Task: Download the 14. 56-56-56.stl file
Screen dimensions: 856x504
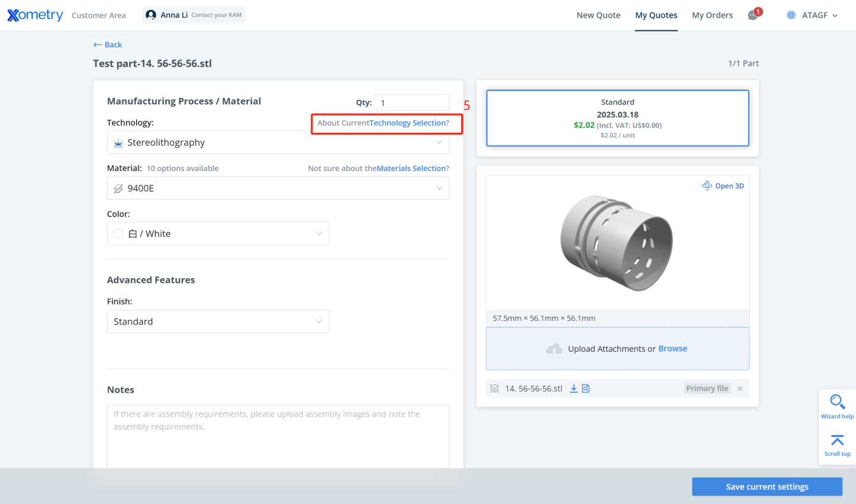Action: 573,388
